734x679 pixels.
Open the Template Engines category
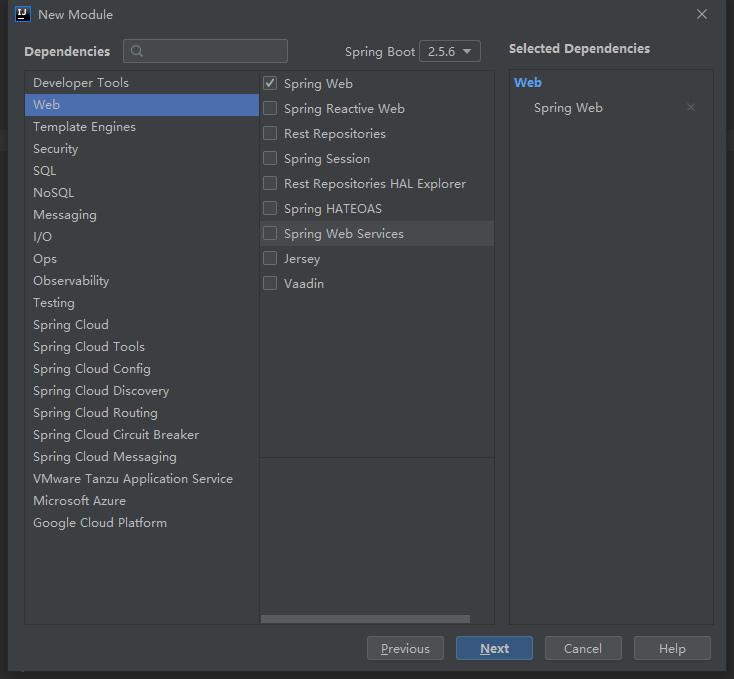click(141, 127)
